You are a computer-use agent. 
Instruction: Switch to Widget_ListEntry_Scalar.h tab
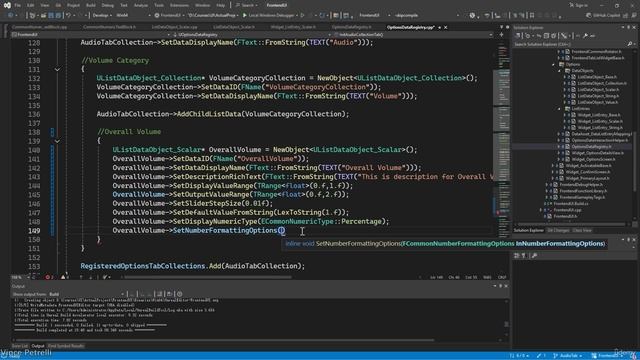(x=293, y=27)
